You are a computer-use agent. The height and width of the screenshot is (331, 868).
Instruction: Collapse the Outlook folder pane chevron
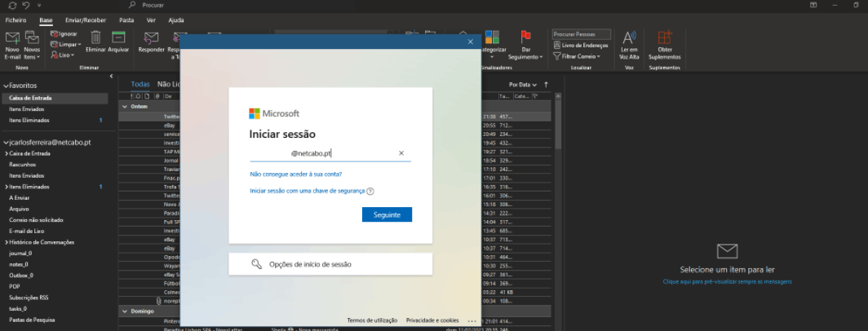(111, 76)
